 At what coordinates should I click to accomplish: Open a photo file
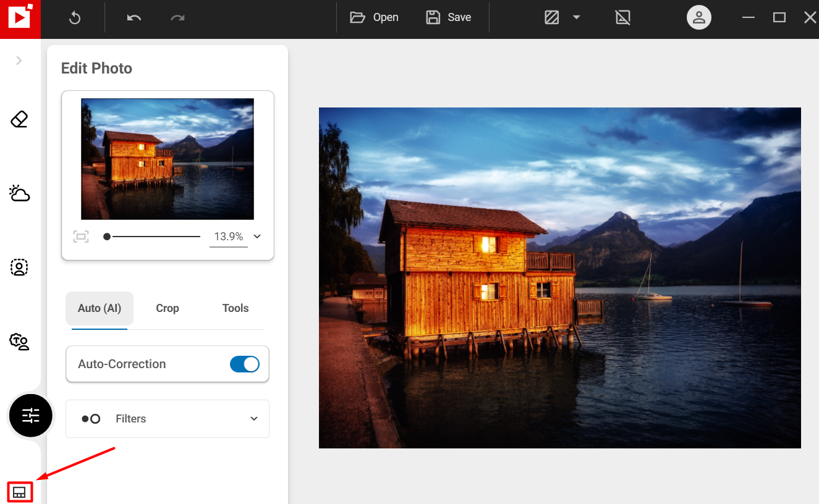374,17
